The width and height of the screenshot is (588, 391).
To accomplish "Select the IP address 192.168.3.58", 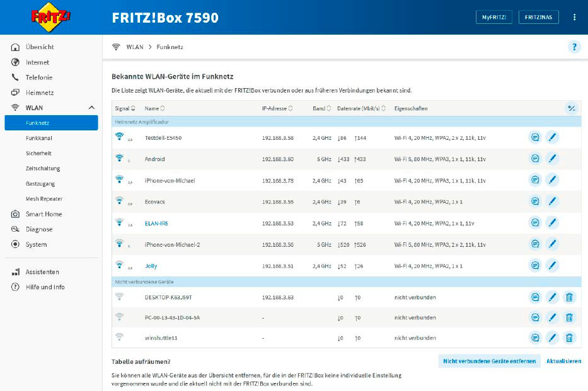I will tap(277, 138).
